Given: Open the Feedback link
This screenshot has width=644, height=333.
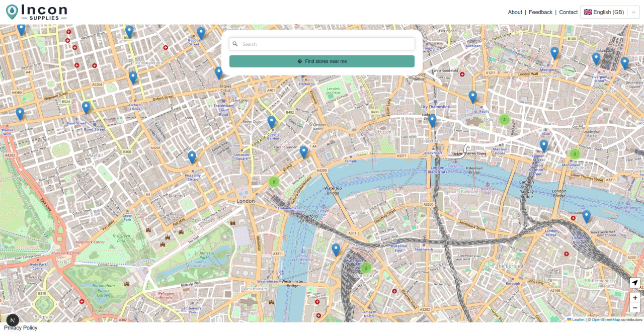Looking at the screenshot, I should (x=540, y=12).
